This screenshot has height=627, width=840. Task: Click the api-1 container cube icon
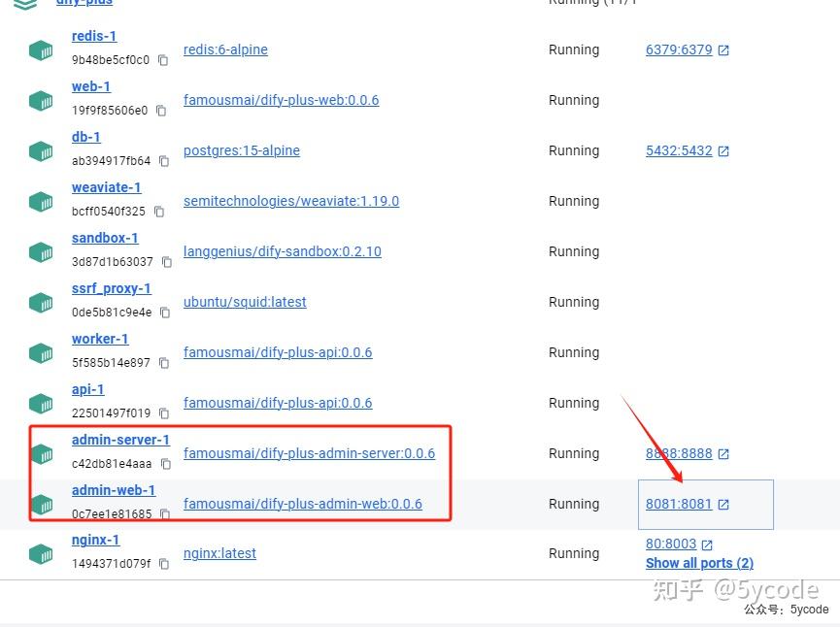(41, 403)
